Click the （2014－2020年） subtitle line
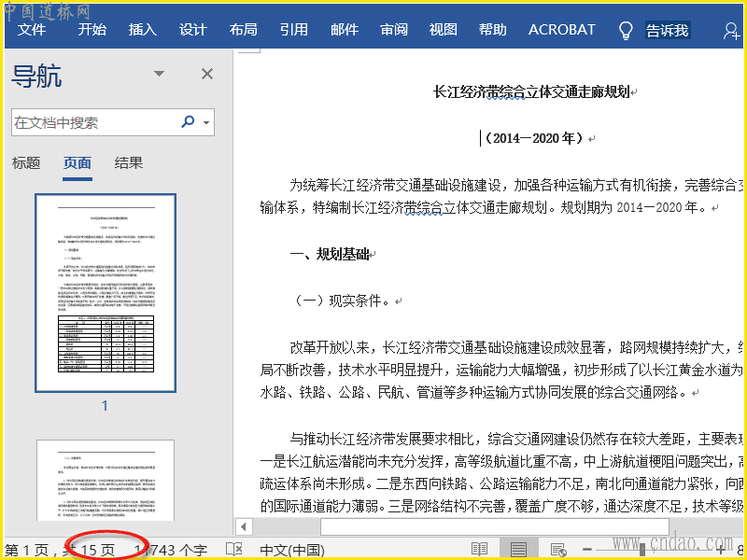Viewport: 747px width, 560px height. (533, 138)
